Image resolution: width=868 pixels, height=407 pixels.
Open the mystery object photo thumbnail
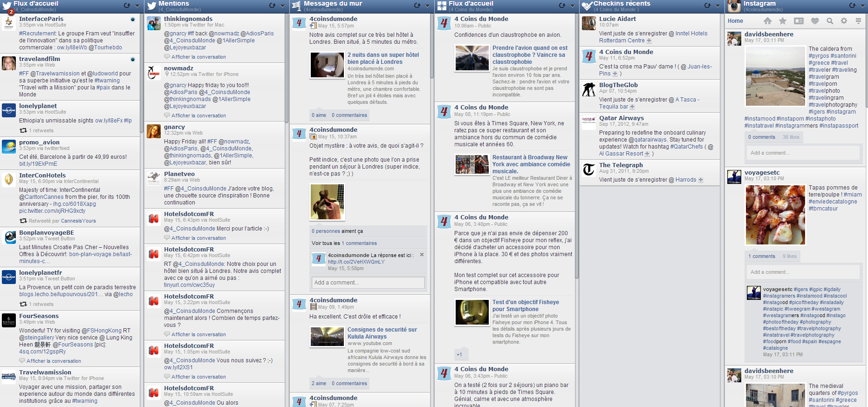pyautogui.click(x=327, y=202)
